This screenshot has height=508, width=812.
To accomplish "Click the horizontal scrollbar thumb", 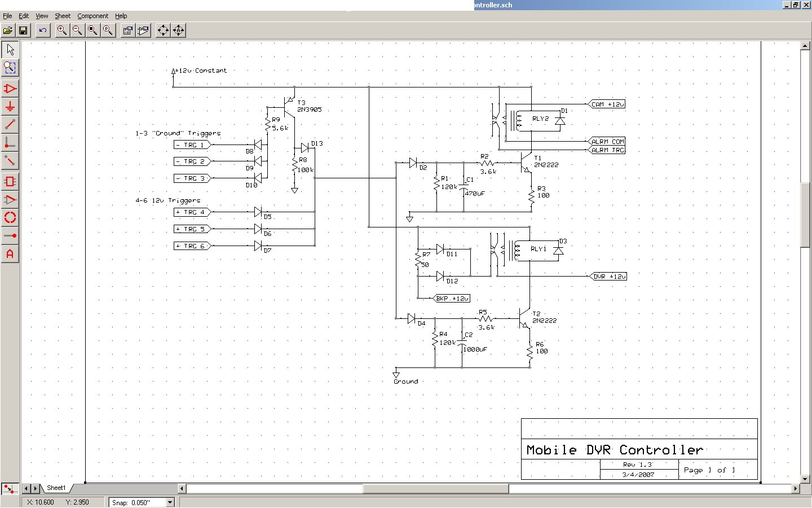I will (436, 489).
